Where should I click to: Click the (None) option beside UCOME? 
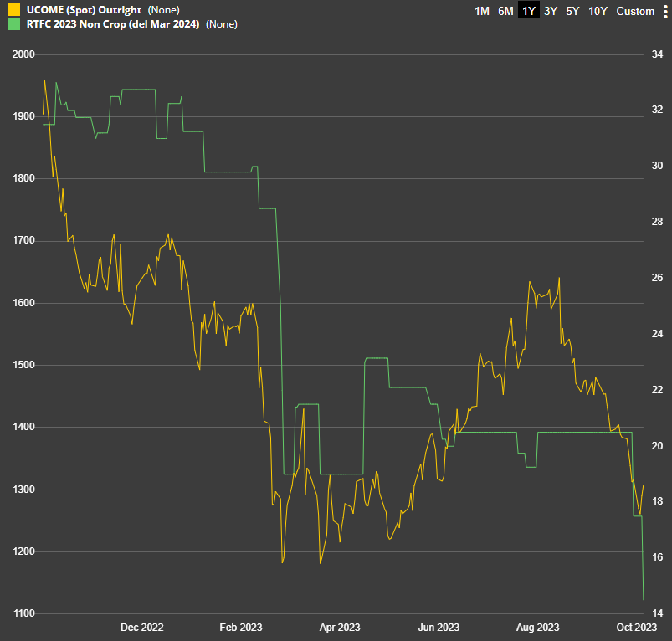pyautogui.click(x=164, y=10)
